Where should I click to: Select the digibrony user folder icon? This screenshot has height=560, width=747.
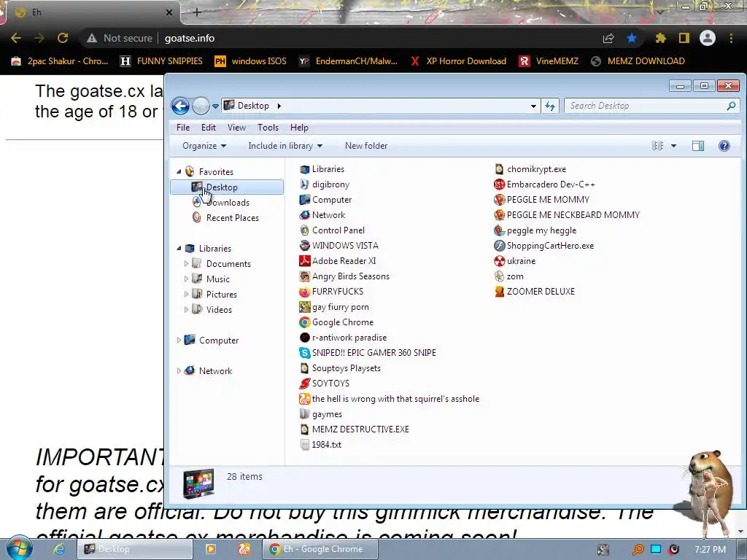pos(304,184)
